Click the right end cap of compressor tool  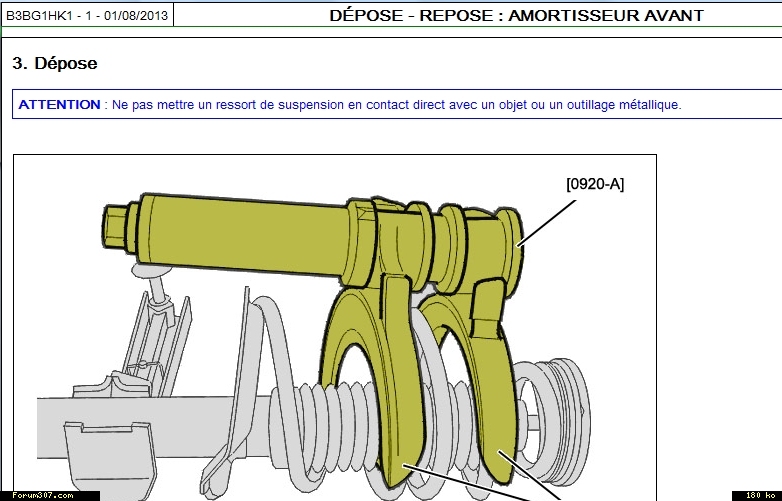click(x=510, y=244)
